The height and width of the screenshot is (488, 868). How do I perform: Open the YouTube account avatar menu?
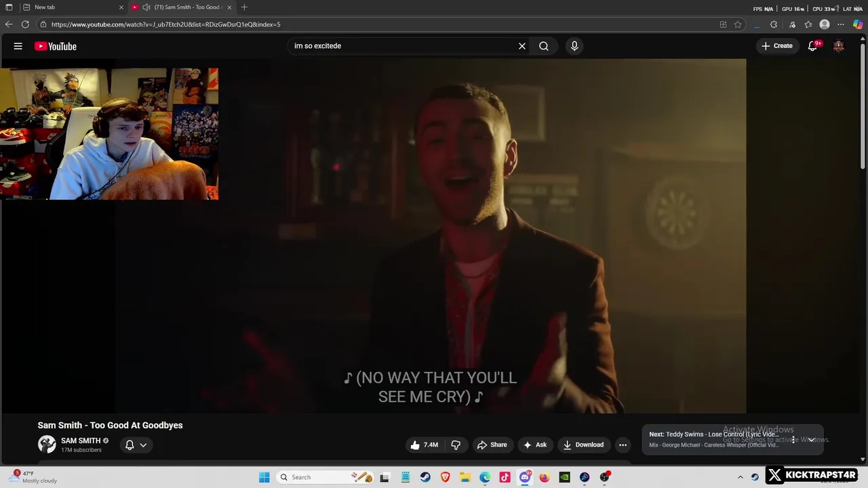coord(839,46)
